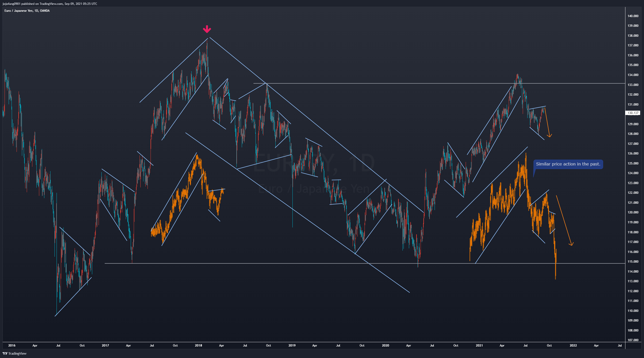This screenshot has height=358, width=644.
Task: Click the TradingView logo at bottom left
Action: point(15,353)
